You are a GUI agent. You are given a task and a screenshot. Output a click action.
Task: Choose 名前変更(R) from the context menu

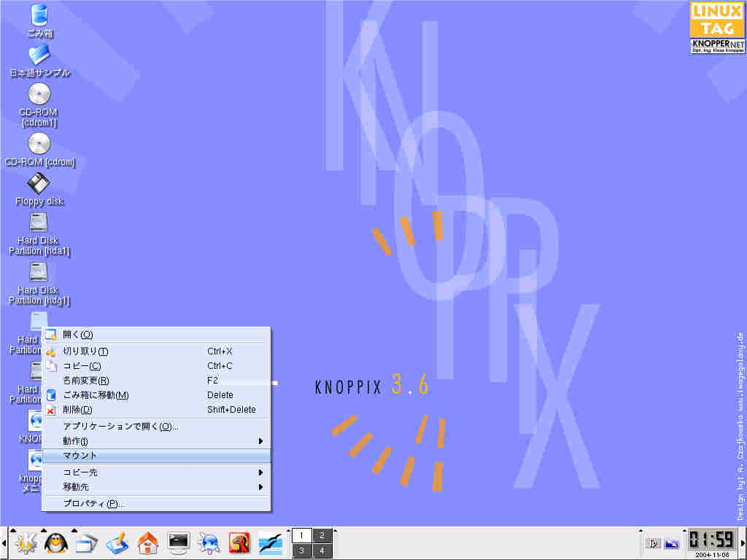(x=157, y=381)
